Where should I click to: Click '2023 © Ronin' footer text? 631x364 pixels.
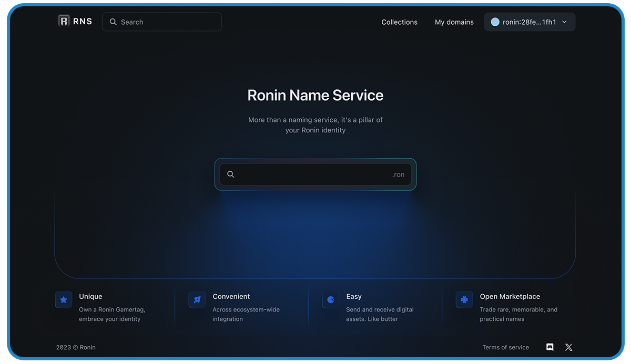point(76,347)
